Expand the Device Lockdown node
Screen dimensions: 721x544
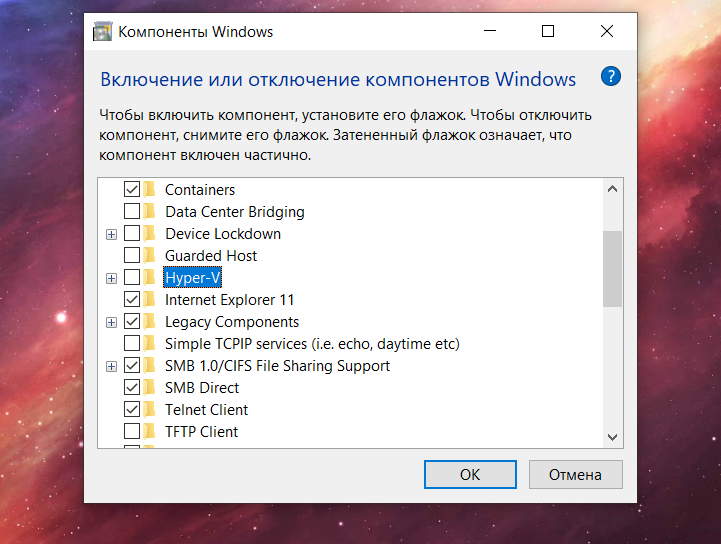(x=111, y=235)
